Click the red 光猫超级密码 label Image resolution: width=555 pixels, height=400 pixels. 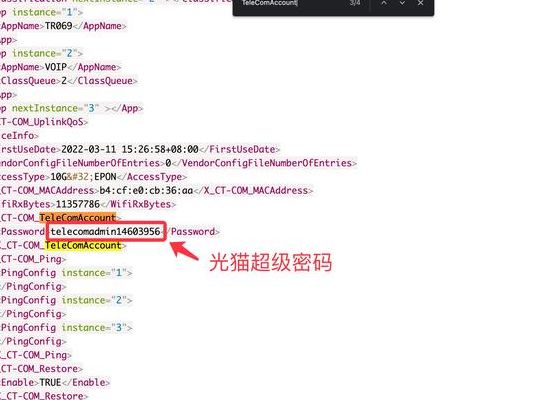[271, 263]
